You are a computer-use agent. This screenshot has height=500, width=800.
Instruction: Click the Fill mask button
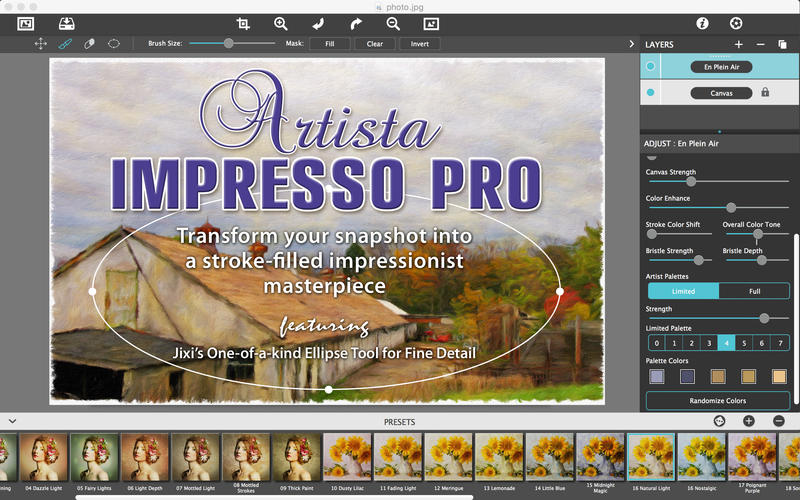329,44
